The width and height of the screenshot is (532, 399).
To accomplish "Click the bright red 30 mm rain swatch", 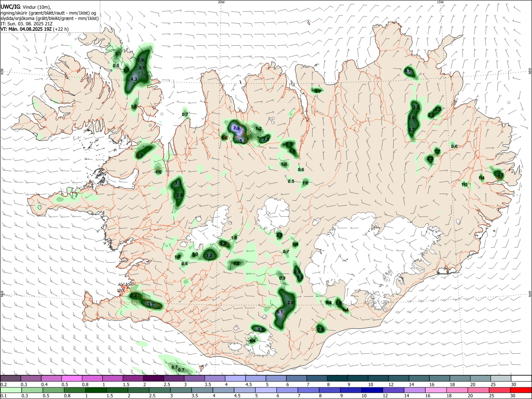I will click(521, 390).
